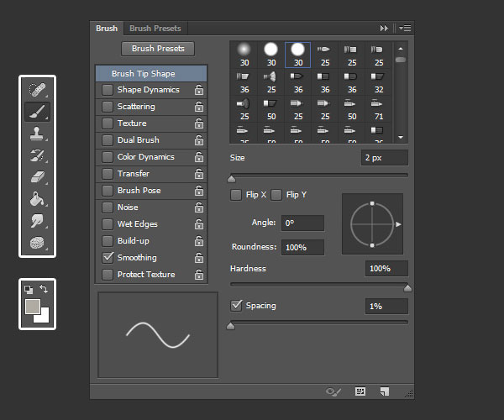Viewport: 504px width, 420px height.
Task: Enable Scattering checkbox
Action: tap(108, 107)
